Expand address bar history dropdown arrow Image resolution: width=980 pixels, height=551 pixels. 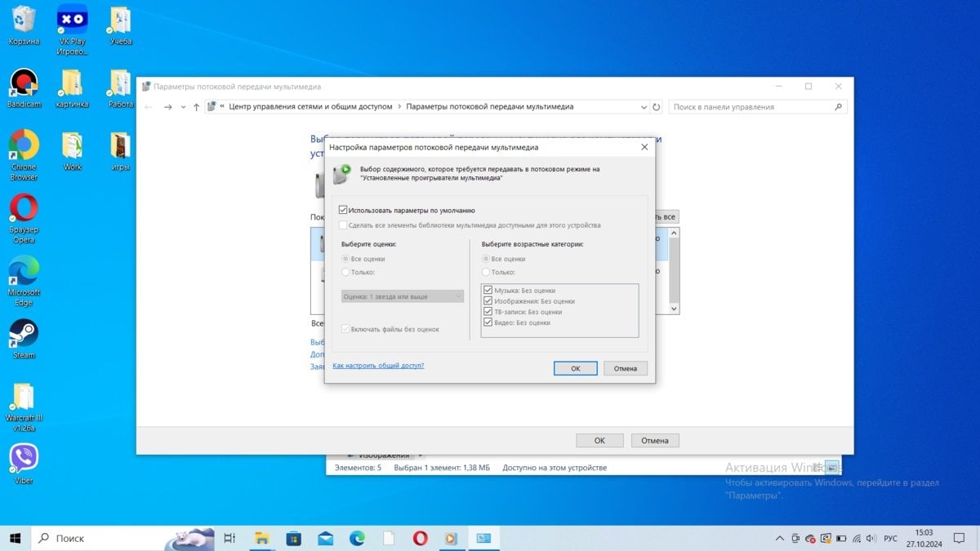click(x=644, y=107)
